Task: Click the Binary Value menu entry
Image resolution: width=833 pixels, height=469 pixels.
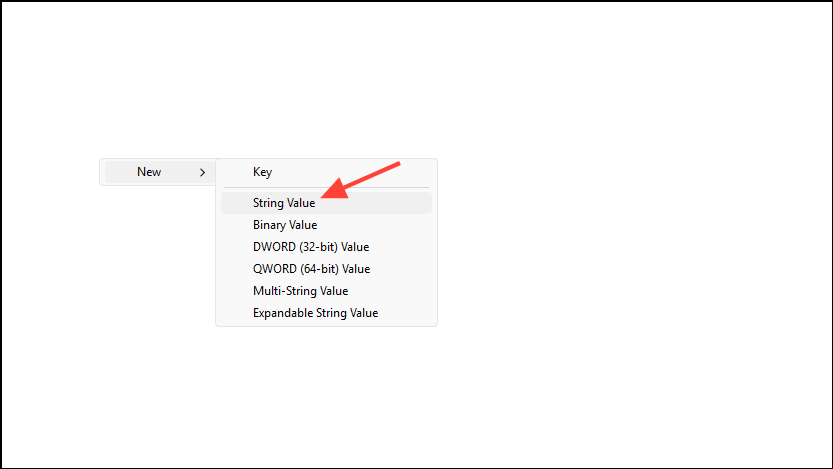Action: [285, 225]
